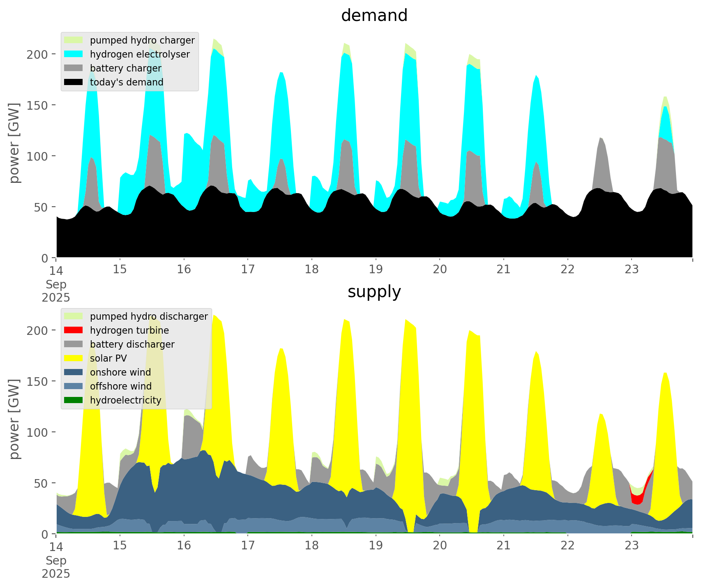Click the battery discharger legend swatch
This screenshot has width=701, height=588.
[x=74, y=344]
